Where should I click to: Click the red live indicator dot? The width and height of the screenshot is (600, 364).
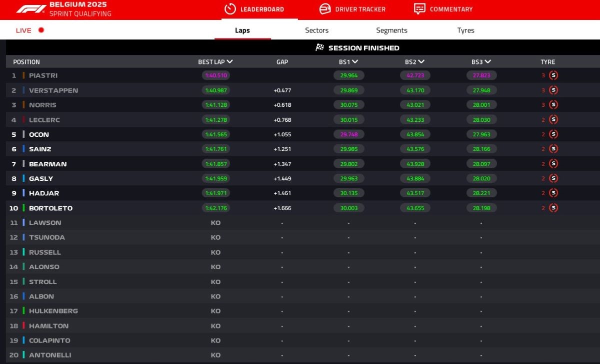(x=41, y=30)
